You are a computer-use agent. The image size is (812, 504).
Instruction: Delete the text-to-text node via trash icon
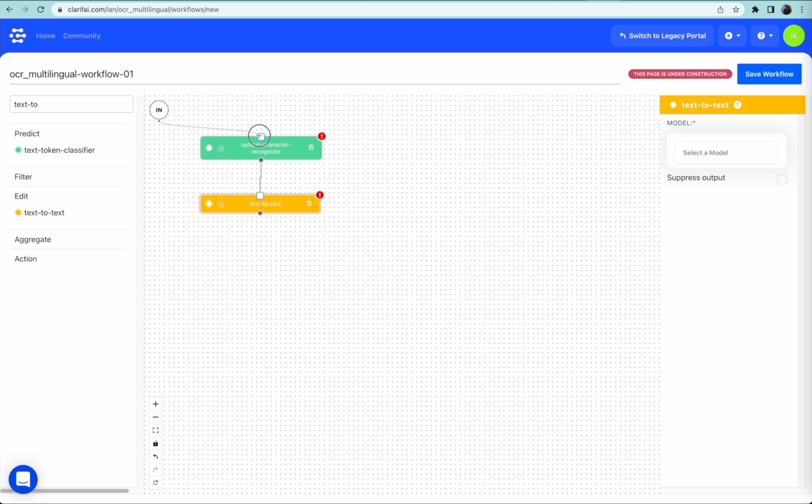click(309, 203)
